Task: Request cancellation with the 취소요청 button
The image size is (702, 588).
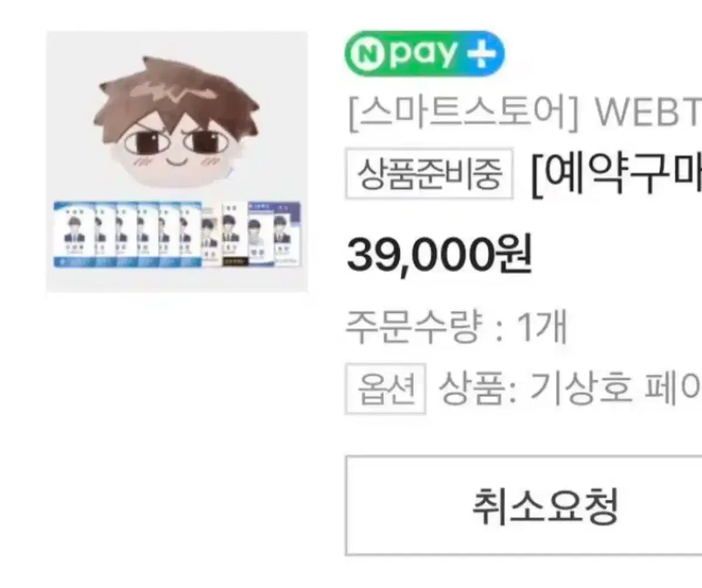Action: pos(523,506)
